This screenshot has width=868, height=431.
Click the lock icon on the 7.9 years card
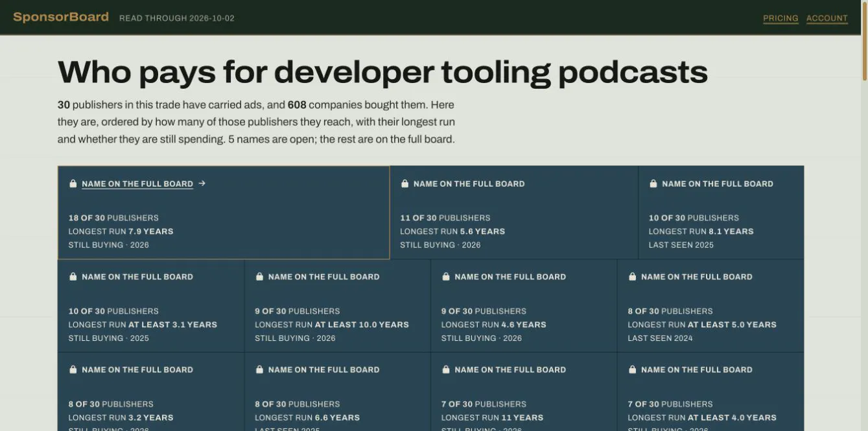point(73,183)
